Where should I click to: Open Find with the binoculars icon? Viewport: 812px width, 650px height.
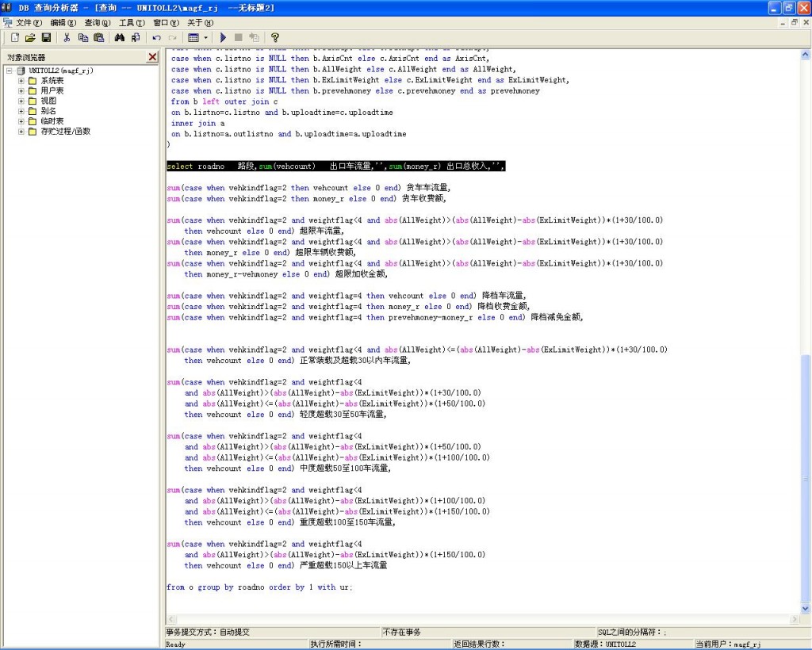(x=120, y=37)
